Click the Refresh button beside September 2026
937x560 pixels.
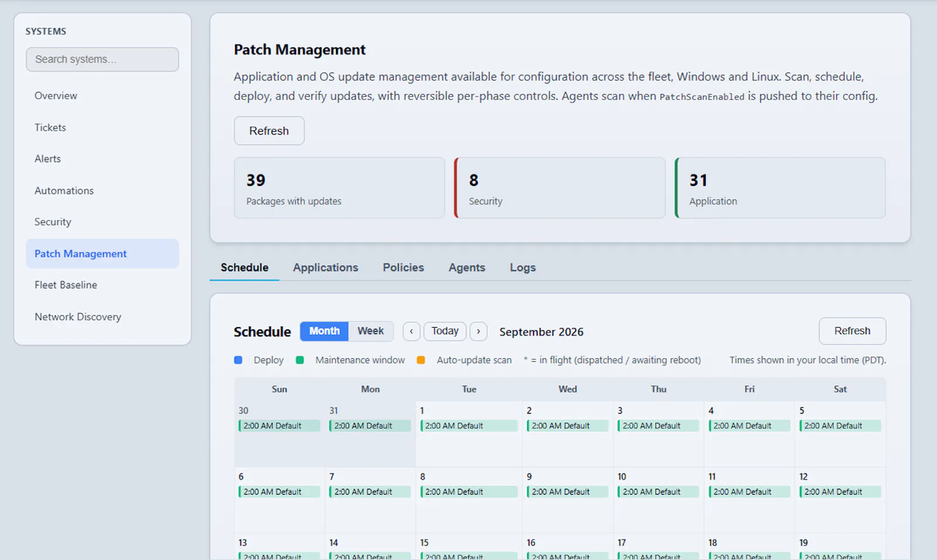click(x=852, y=331)
